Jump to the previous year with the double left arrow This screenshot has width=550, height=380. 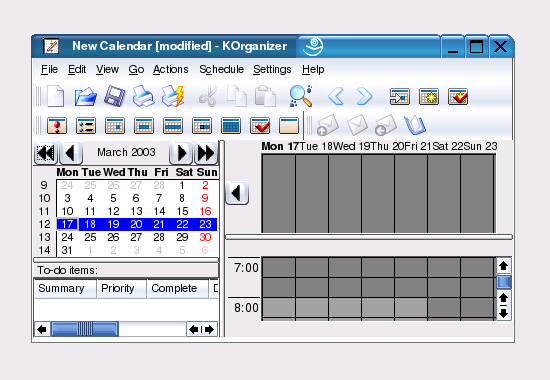46,153
